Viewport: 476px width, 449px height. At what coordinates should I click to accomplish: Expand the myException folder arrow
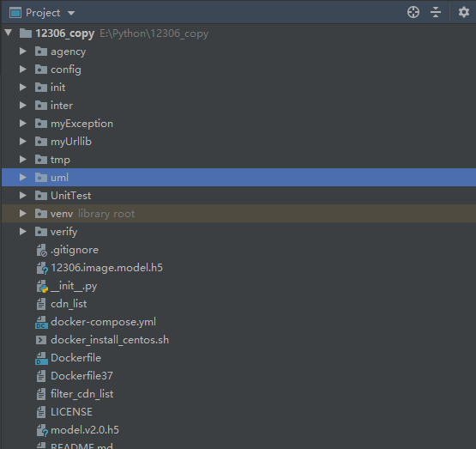coord(23,123)
